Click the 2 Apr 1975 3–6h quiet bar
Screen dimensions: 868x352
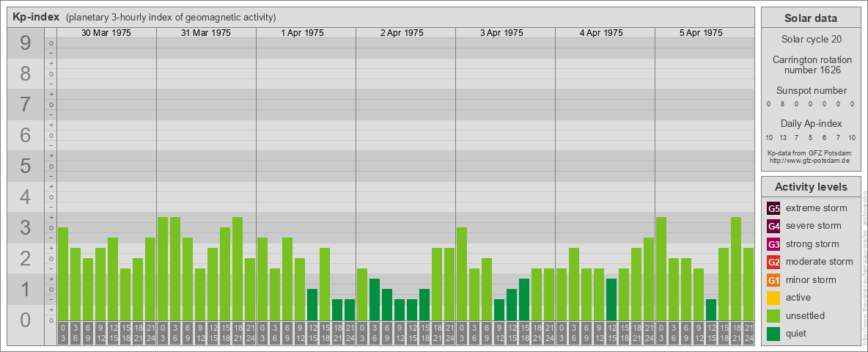(x=374, y=299)
